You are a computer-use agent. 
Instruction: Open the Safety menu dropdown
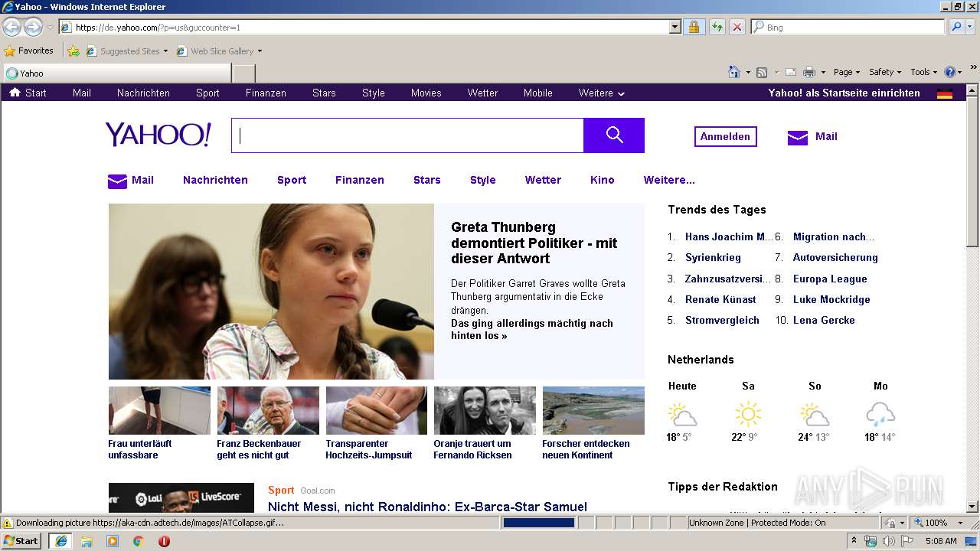(x=885, y=72)
